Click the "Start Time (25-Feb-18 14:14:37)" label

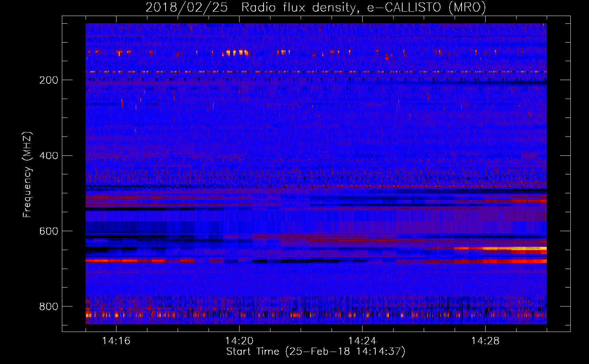[316, 352]
